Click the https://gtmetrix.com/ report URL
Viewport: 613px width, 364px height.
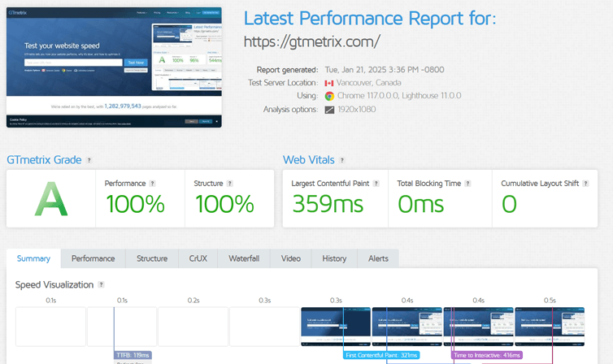(x=312, y=41)
